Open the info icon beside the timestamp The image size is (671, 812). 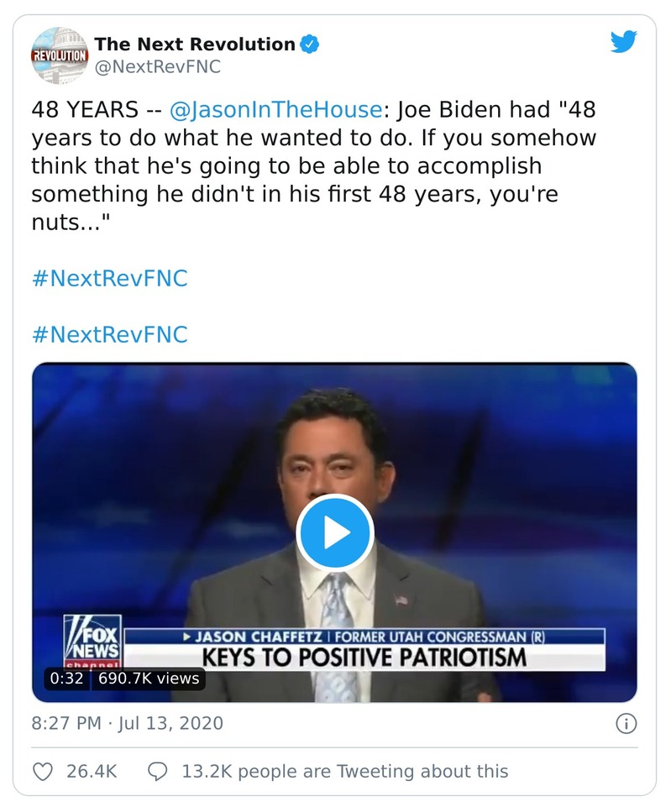626,723
